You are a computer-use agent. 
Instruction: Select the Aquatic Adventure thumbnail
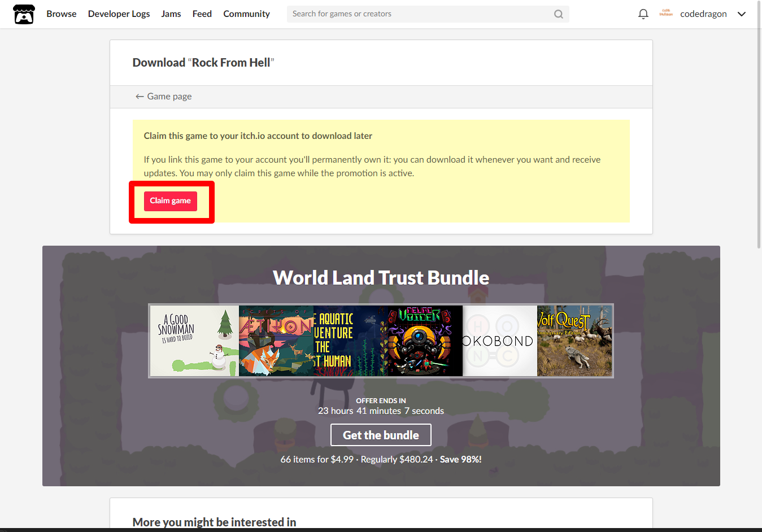coord(351,341)
